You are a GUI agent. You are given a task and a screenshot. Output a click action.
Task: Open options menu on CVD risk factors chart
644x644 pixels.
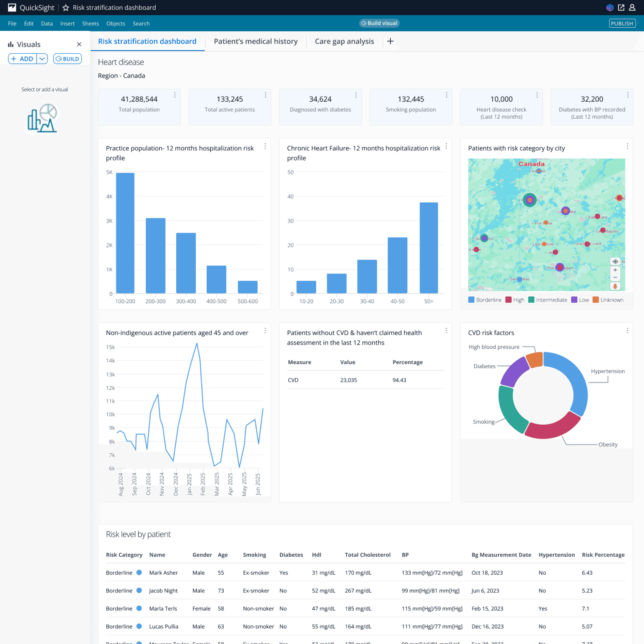627,331
